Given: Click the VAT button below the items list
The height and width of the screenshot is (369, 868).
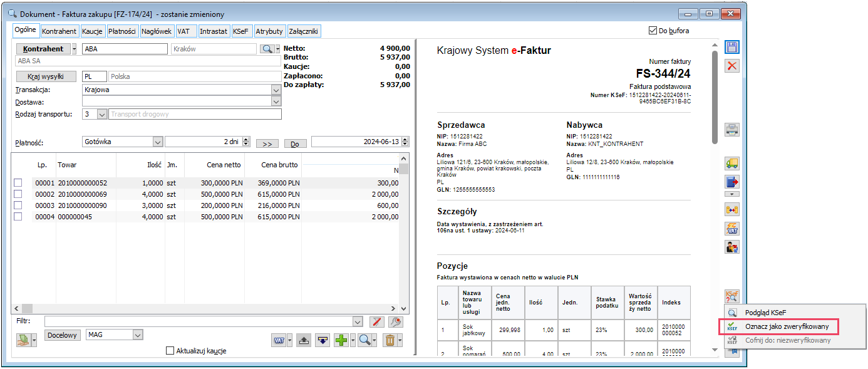Looking at the screenshot, I should [x=278, y=340].
